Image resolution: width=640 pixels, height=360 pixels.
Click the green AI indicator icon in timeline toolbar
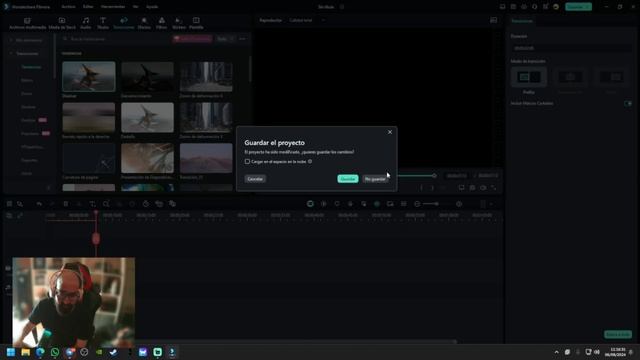(x=377, y=204)
